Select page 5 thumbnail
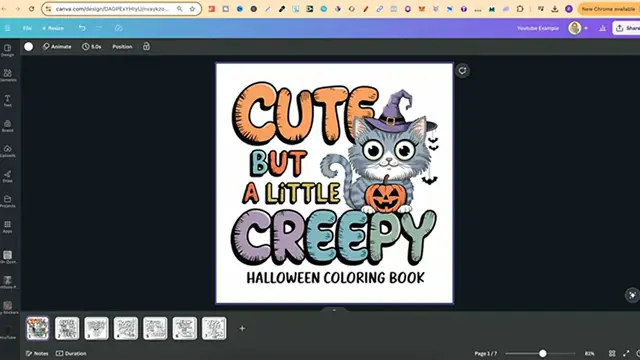This screenshot has height=360, width=640. (155, 328)
